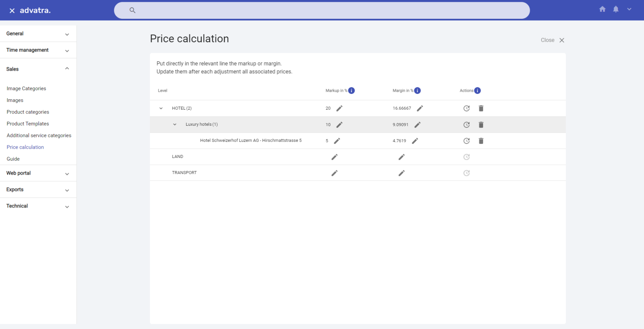Edit markup for Hotel Schweizerhof Luzern row
Screen dimensions: 644x329
[337, 141]
